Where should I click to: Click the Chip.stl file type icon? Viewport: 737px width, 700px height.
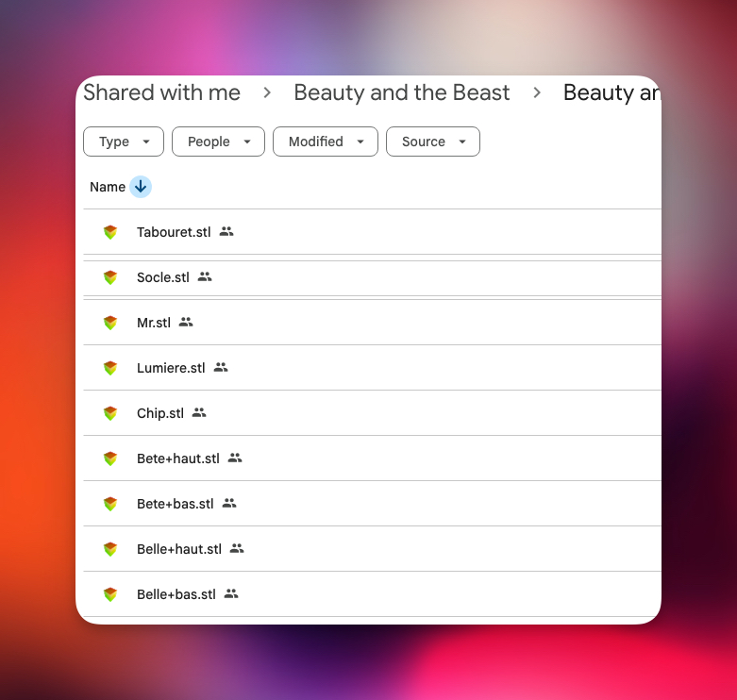click(x=110, y=413)
